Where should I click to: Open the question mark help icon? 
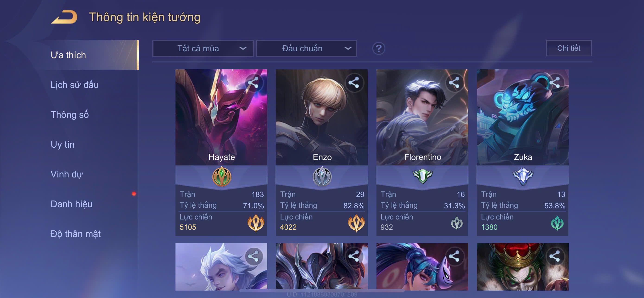(x=379, y=48)
